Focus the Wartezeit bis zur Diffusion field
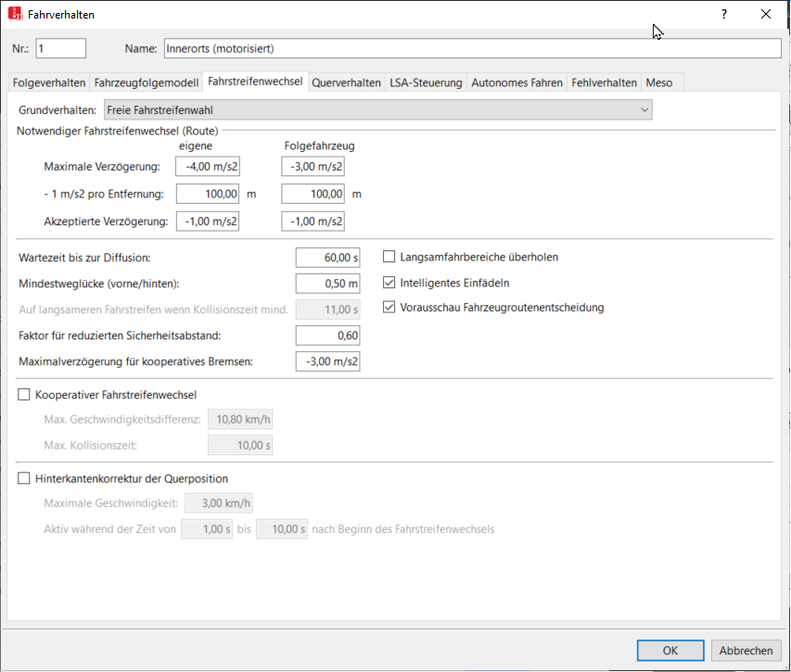The image size is (791, 672). click(x=327, y=258)
